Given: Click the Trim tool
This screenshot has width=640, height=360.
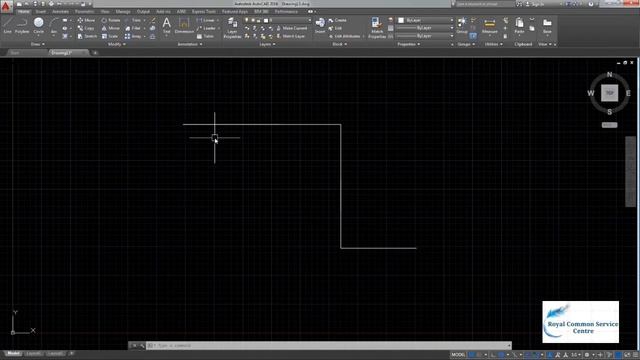Looking at the screenshot, I should [133, 20].
